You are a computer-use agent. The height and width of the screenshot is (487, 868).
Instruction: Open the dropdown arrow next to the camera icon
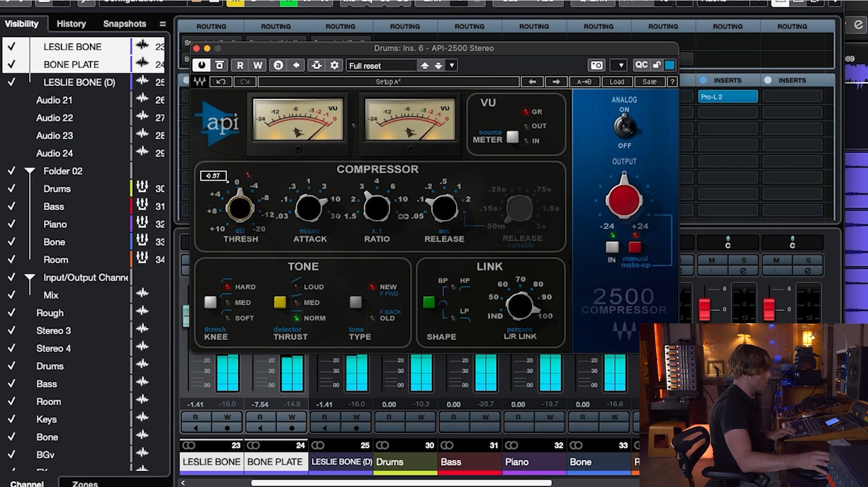pos(621,65)
